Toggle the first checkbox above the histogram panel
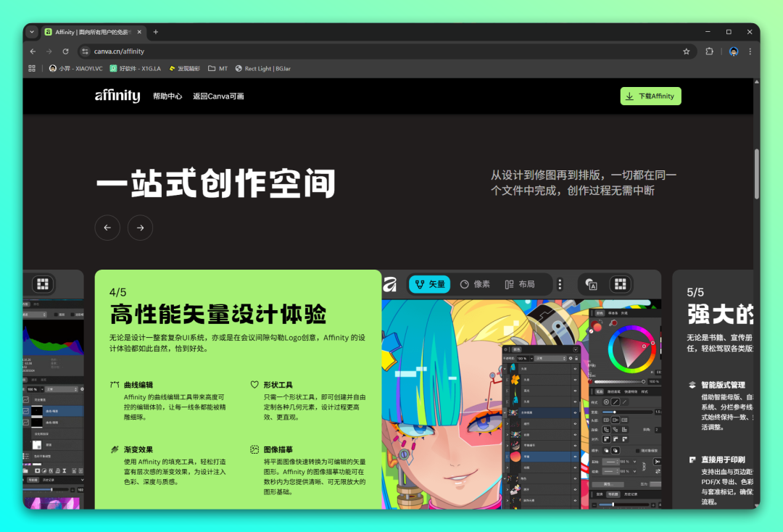Screen dimensions: 783x532 (56, 315)
